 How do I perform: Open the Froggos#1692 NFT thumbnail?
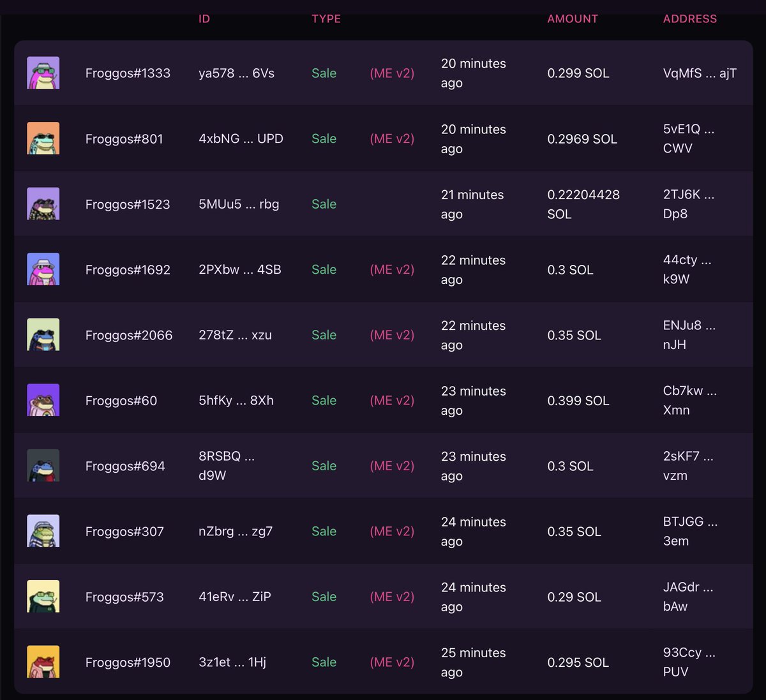43,269
